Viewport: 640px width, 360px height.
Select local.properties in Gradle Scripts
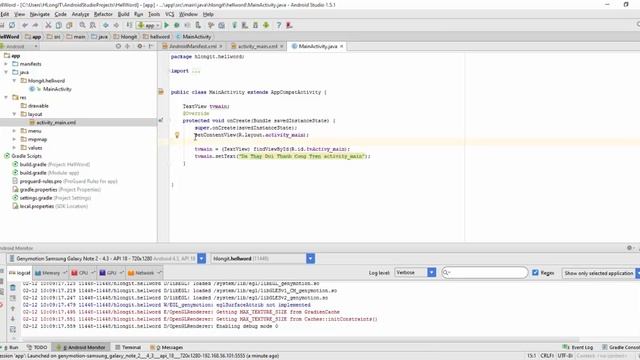pyautogui.click(x=37, y=207)
